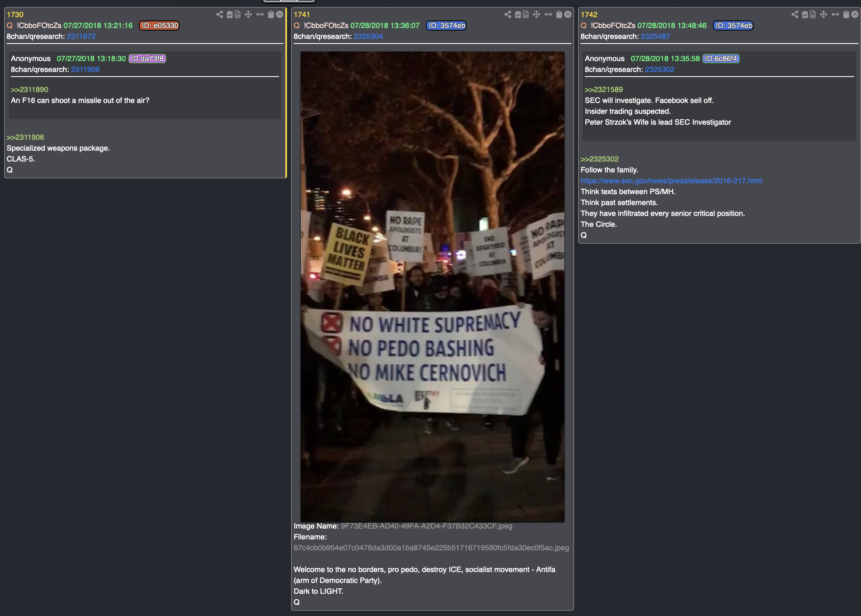Open image-file icon on post 1741

coord(526,15)
